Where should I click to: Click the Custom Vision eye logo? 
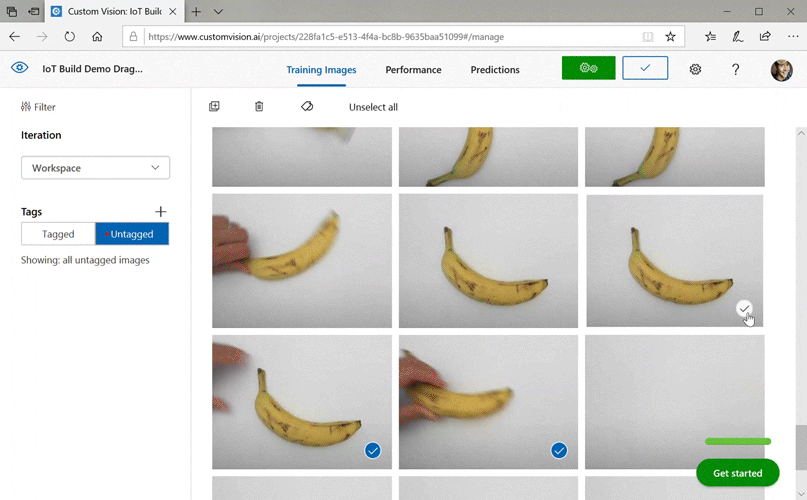click(x=20, y=68)
